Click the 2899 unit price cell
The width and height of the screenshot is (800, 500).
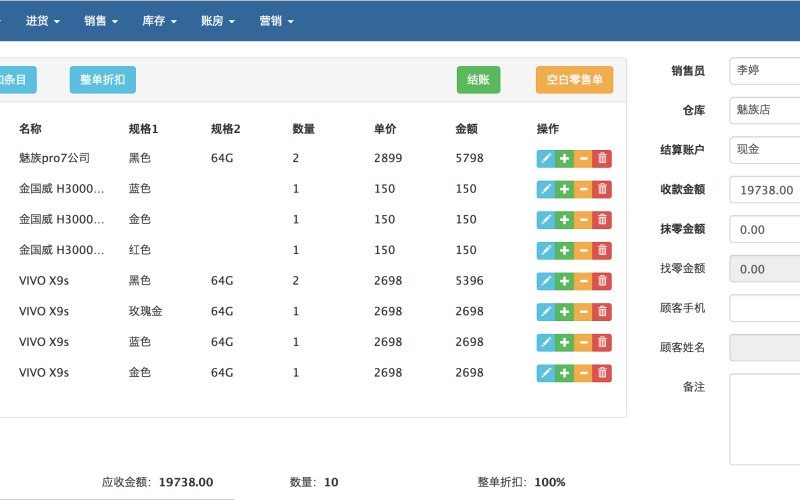click(x=388, y=158)
